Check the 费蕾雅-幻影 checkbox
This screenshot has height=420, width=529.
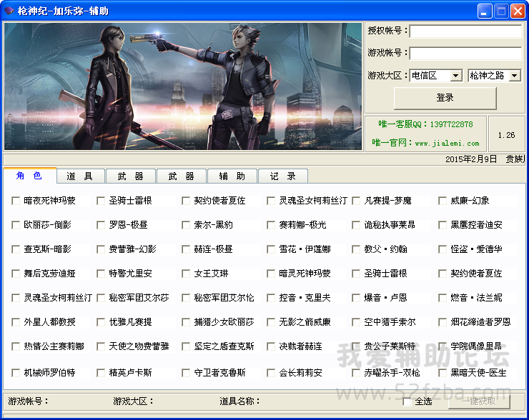pyautogui.click(x=101, y=249)
